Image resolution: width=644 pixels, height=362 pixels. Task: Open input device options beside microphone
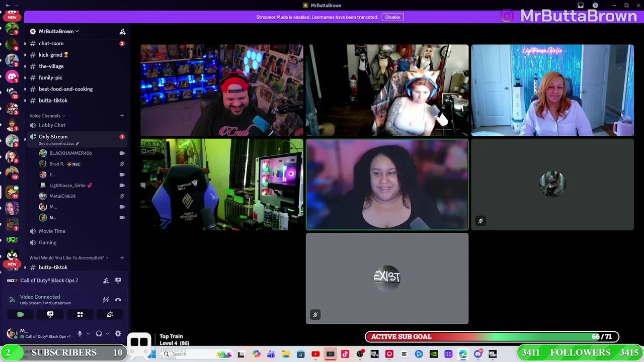coord(88,333)
